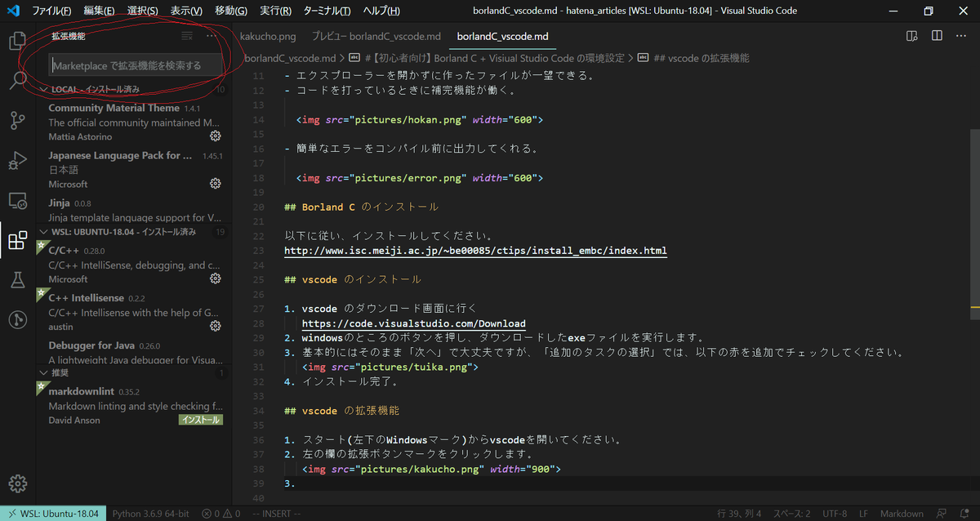This screenshot has height=521, width=980.
Task: Switch to プレビュー borlandC_vscode.md tab
Action: (x=376, y=37)
